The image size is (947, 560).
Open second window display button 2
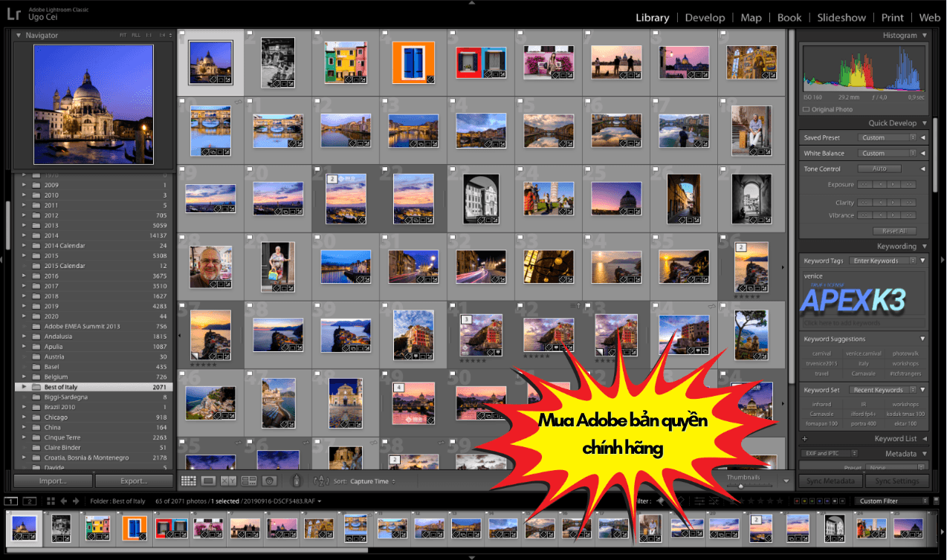(30, 501)
